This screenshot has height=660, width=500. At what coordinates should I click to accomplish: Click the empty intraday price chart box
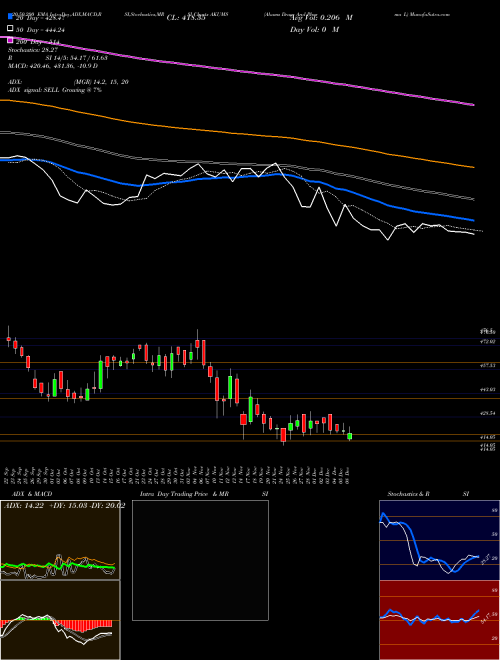tap(200, 560)
